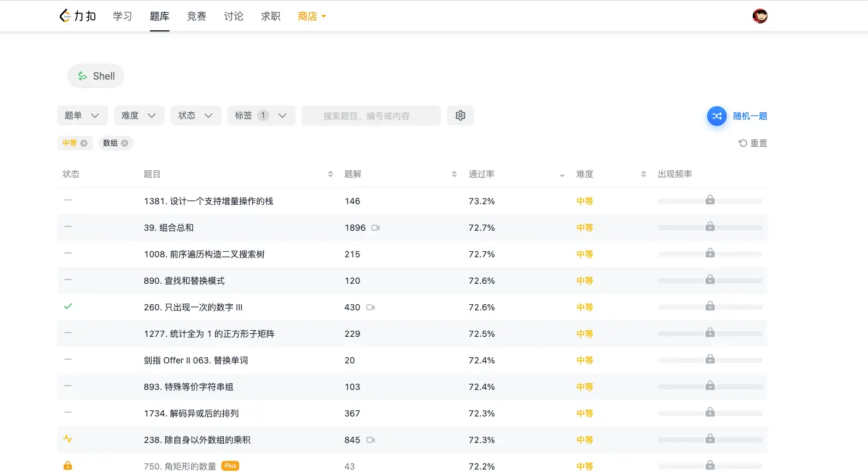
Task: Click frequency lock icon for problem 1734
Action: pyautogui.click(x=710, y=412)
